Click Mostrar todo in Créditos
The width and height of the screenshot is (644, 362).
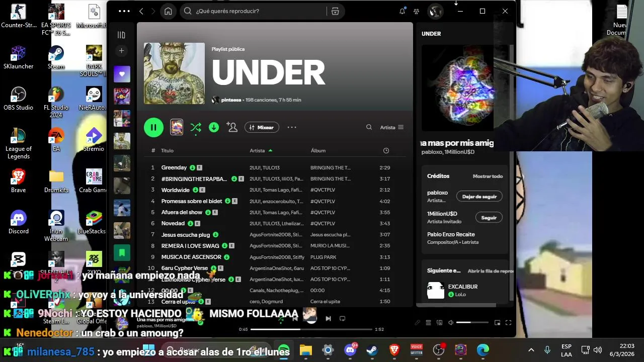tap(488, 176)
